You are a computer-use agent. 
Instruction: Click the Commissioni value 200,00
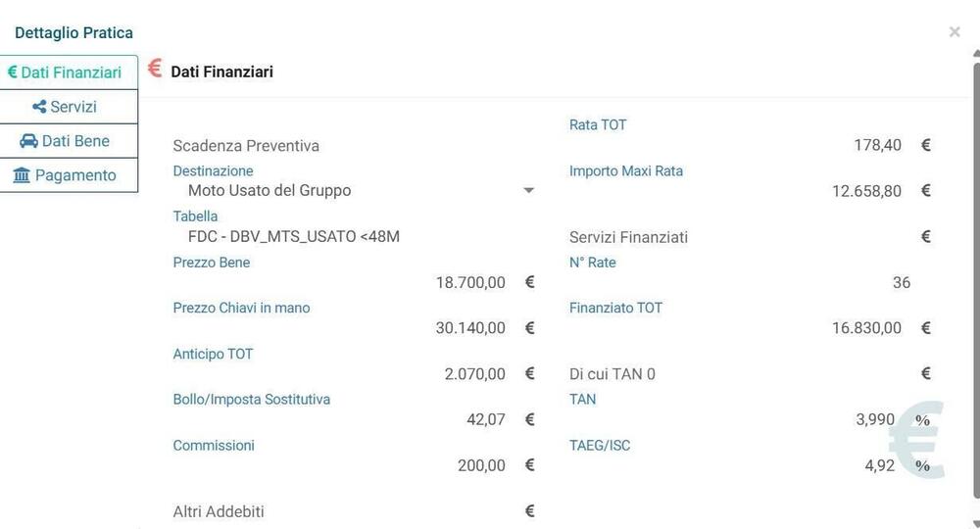(481, 465)
